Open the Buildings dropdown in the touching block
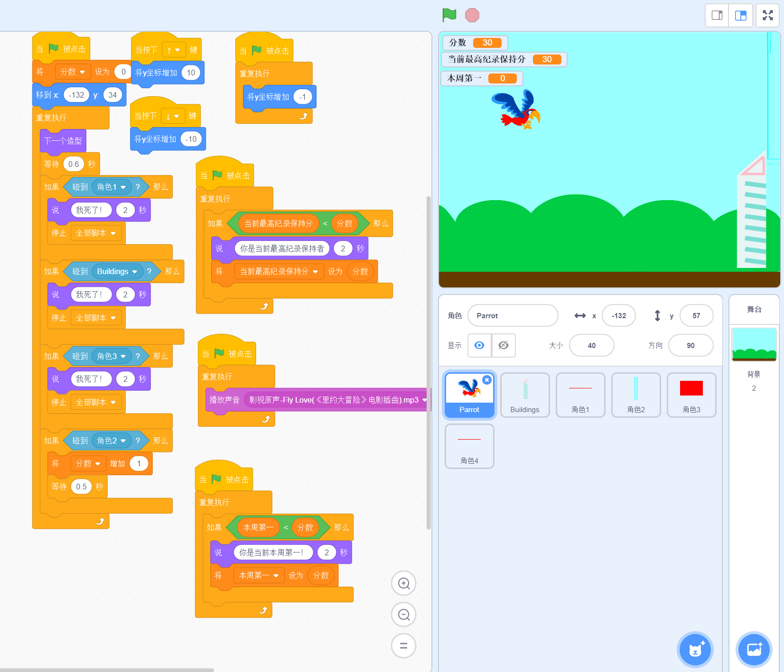This screenshot has width=784, height=672. point(135,272)
